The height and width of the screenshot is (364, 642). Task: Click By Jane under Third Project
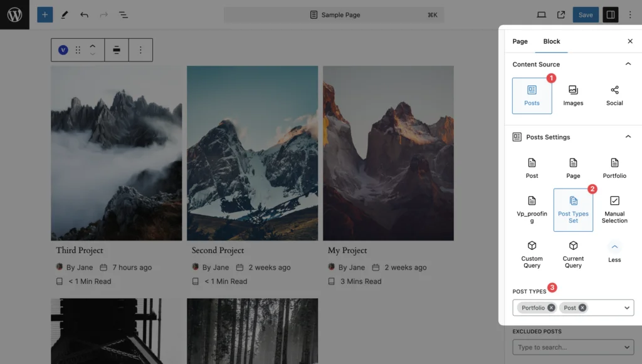80,267
